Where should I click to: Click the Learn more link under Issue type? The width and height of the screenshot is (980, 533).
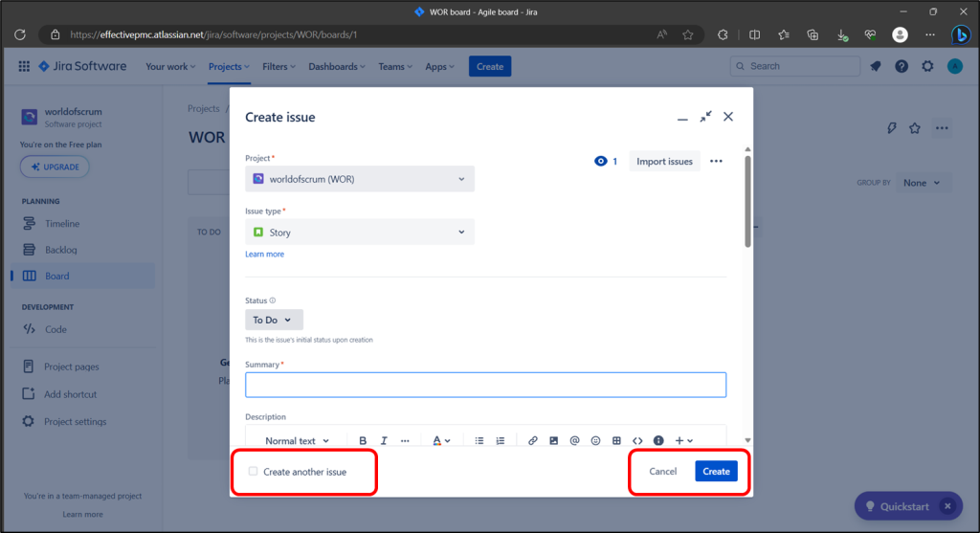pyautogui.click(x=264, y=255)
